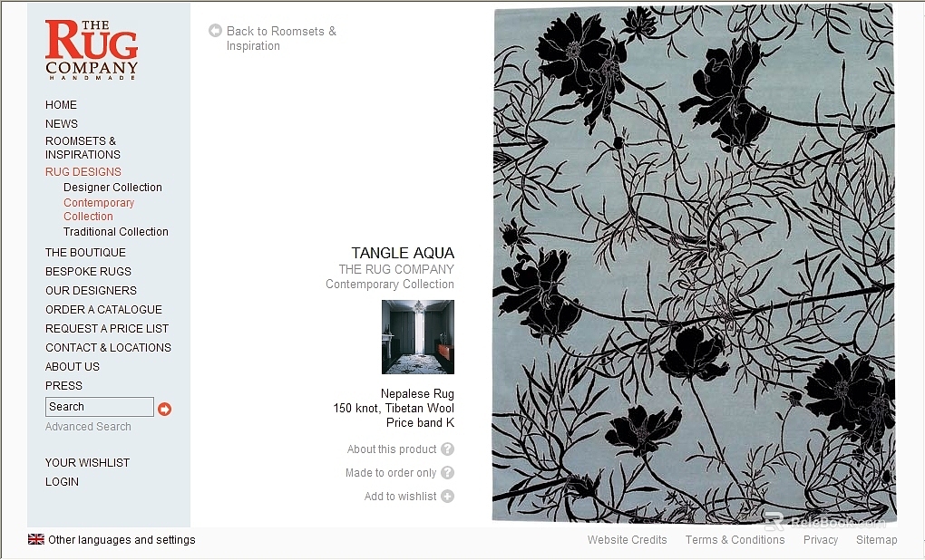The height and width of the screenshot is (560, 925).
Task: Open Advanced Search link
Action: tap(88, 426)
